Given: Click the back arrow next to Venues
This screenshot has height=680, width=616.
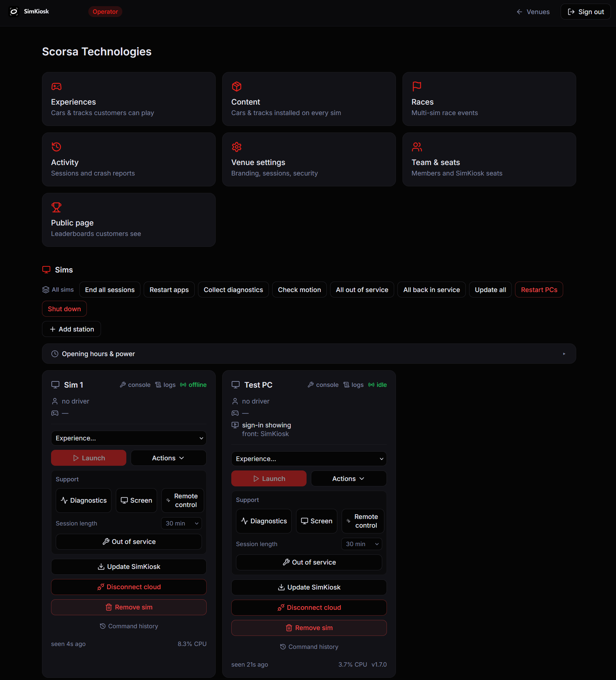Looking at the screenshot, I should pyautogui.click(x=519, y=12).
